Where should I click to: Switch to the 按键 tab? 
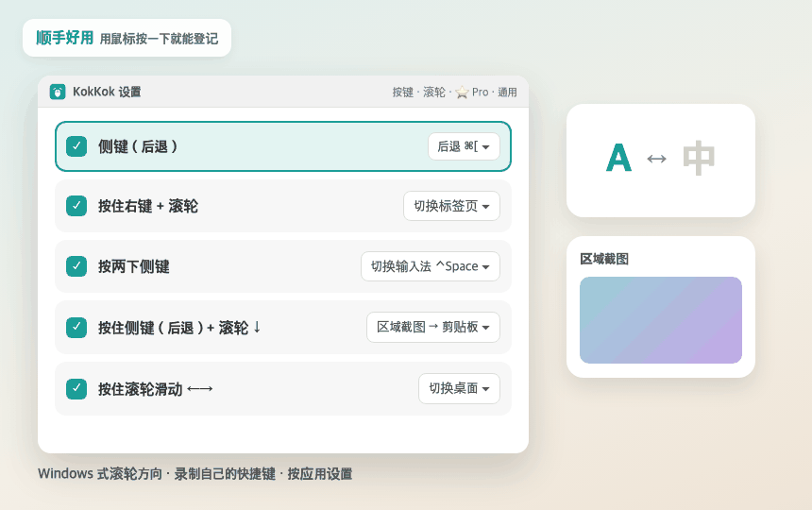pyautogui.click(x=402, y=93)
